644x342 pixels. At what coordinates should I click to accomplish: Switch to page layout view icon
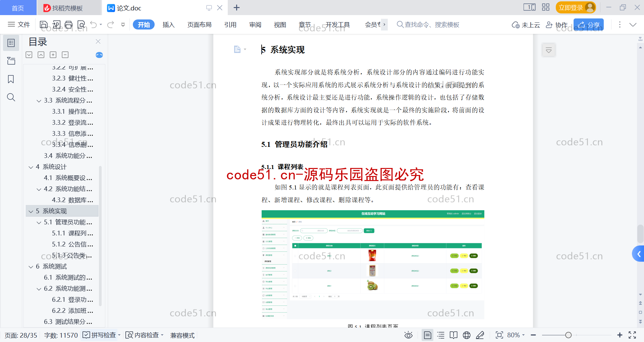click(x=428, y=335)
